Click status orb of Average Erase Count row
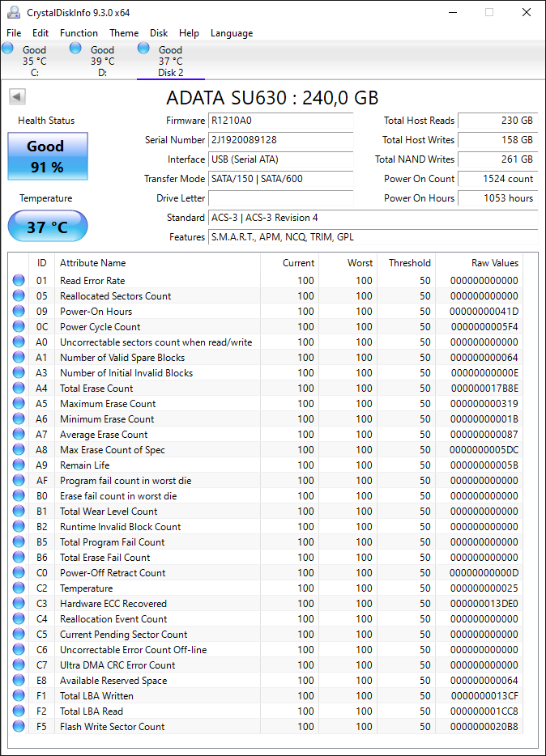The height and width of the screenshot is (756, 546). pos(19,434)
